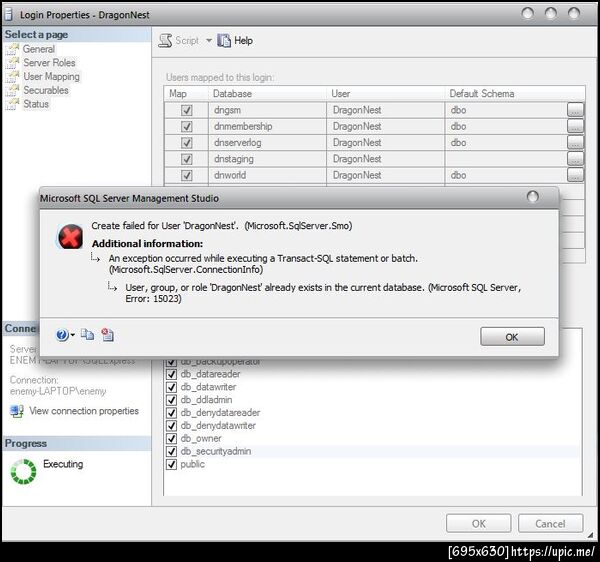Click OK in Login Properties window
The height and width of the screenshot is (562, 600).
[478, 523]
